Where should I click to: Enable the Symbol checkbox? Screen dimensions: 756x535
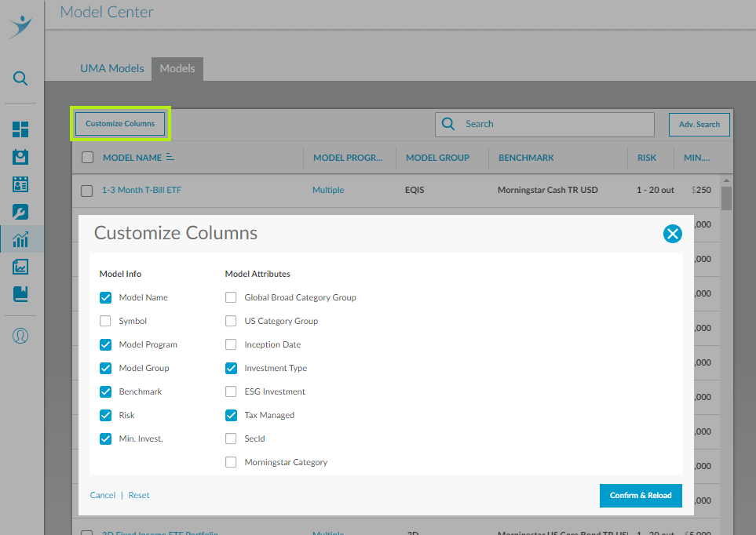pyautogui.click(x=105, y=321)
